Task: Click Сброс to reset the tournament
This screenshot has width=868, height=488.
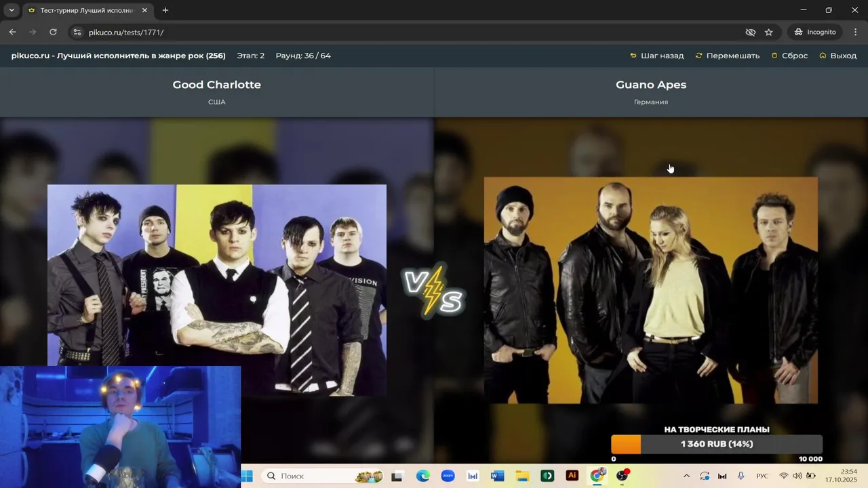Action: [789, 56]
